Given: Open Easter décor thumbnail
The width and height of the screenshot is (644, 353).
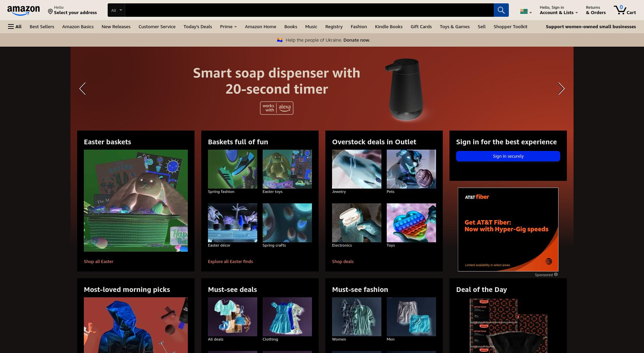Looking at the screenshot, I should coord(232,223).
